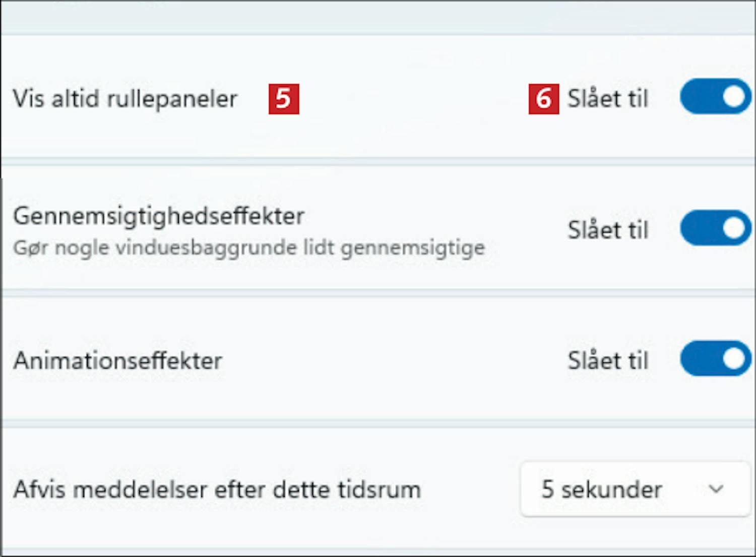756x557 pixels.
Task: Click the white knob of the rullepaneler switch
Action: [x=734, y=96]
